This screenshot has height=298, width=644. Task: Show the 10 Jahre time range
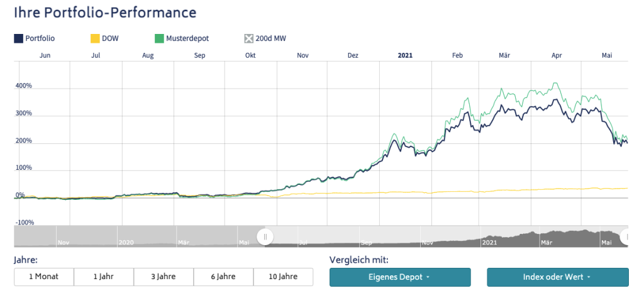click(x=283, y=277)
